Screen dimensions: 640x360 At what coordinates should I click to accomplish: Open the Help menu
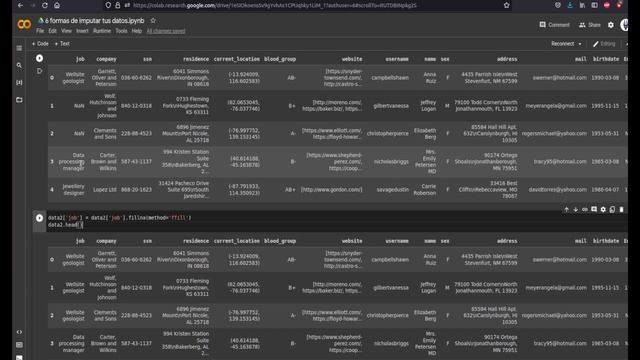point(137,31)
